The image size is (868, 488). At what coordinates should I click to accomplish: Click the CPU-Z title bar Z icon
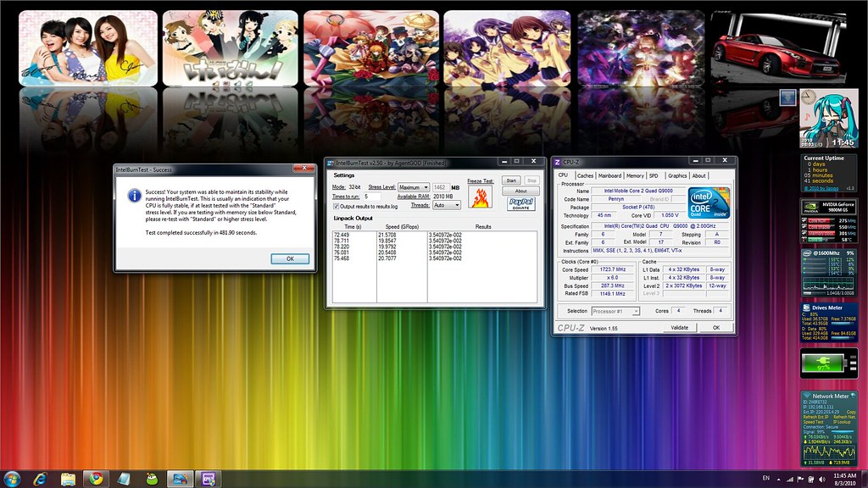pyautogui.click(x=558, y=162)
